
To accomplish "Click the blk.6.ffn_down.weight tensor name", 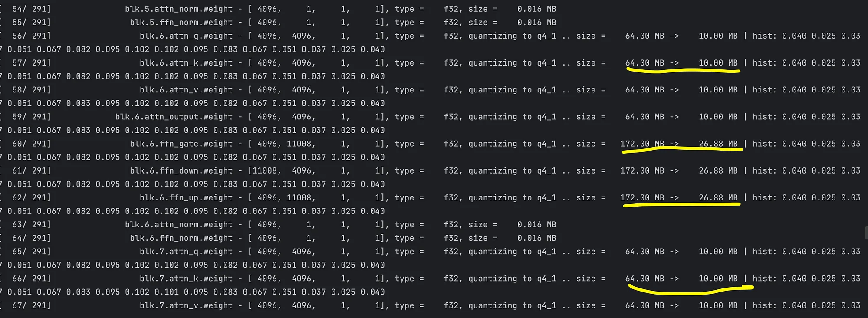I will 181,170.
